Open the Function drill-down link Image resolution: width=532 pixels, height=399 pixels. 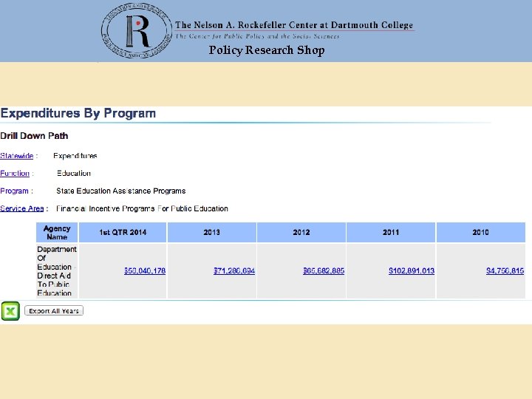click(x=15, y=174)
